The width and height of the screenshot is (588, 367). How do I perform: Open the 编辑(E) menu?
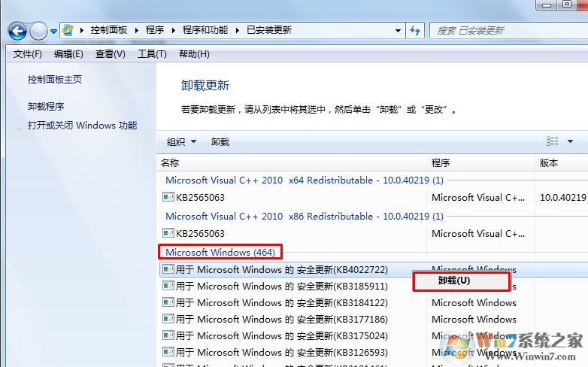click(68, 54)
